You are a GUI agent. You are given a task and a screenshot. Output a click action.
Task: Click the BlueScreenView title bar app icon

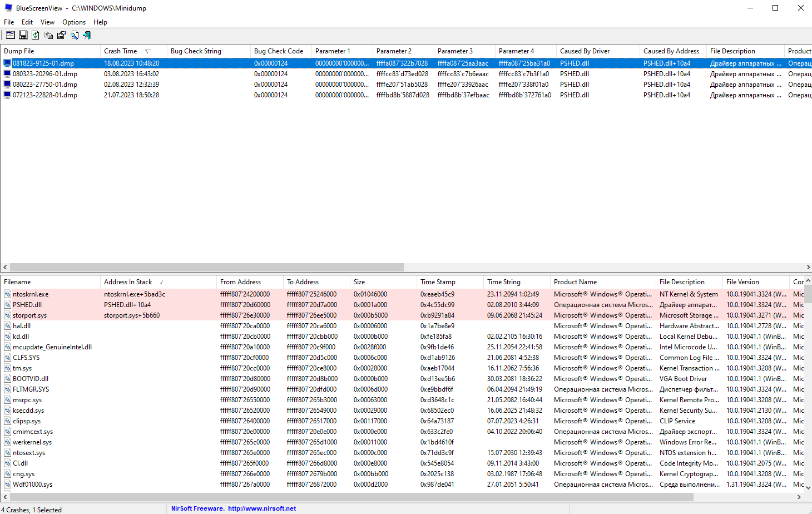8,8
